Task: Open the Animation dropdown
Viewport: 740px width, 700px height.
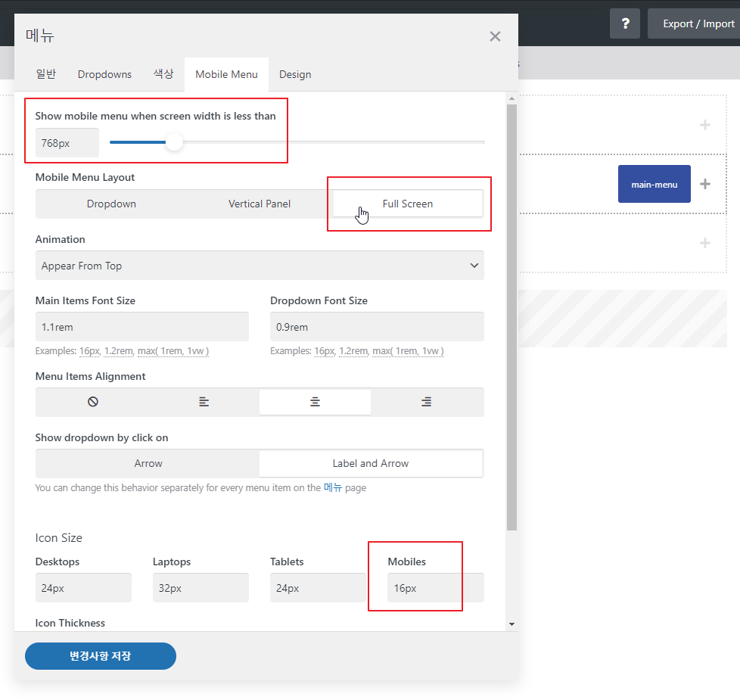Action: (260, 266)
